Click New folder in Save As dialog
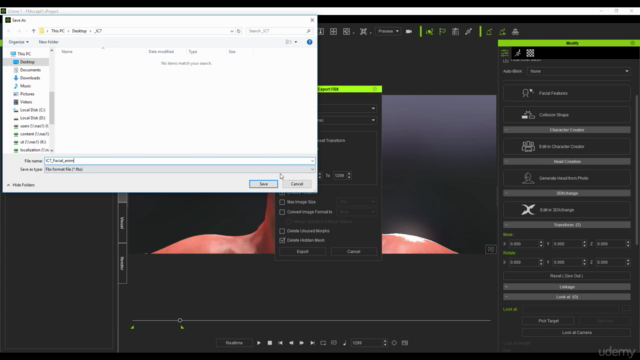640x360 pixels. (x=49, y=42)
